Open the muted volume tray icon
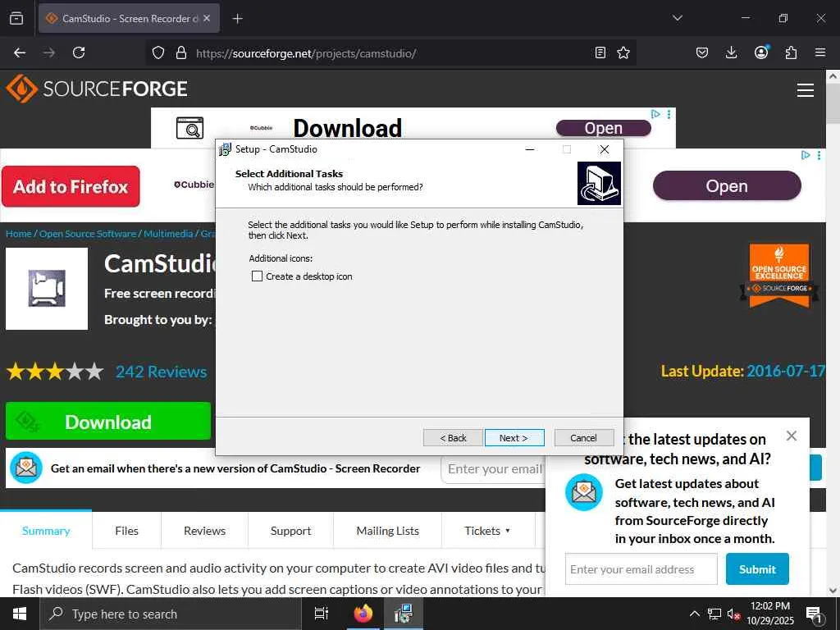This screenshot has width=840, height=630. [x=734, y=614]
